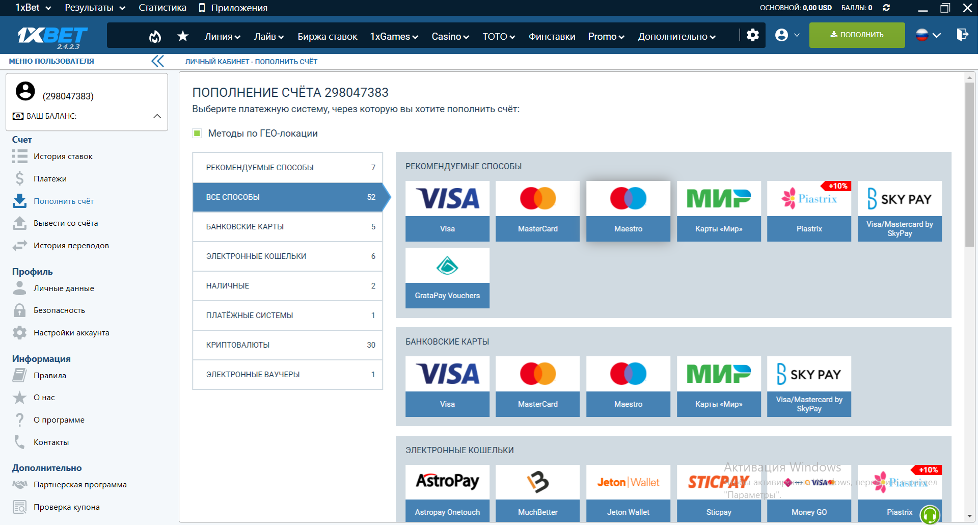The width and height of the screenshot is (980, 525).
Task: Open the withdraw from account link
Action: tap(66, 223)
